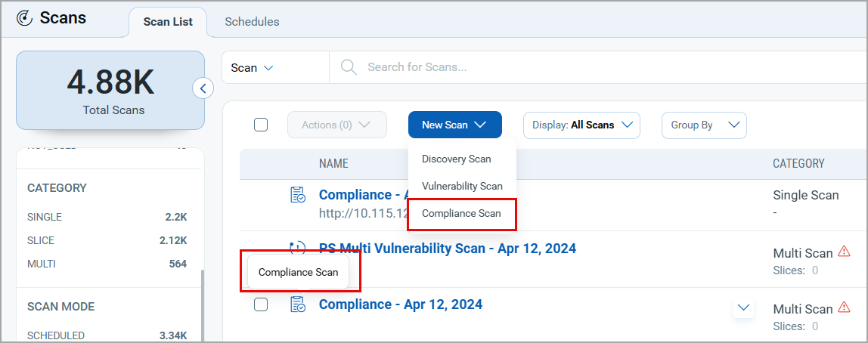Open the Display: All Scans dropdown
Screen dimensions: 868x343
[x=581, y=125]
